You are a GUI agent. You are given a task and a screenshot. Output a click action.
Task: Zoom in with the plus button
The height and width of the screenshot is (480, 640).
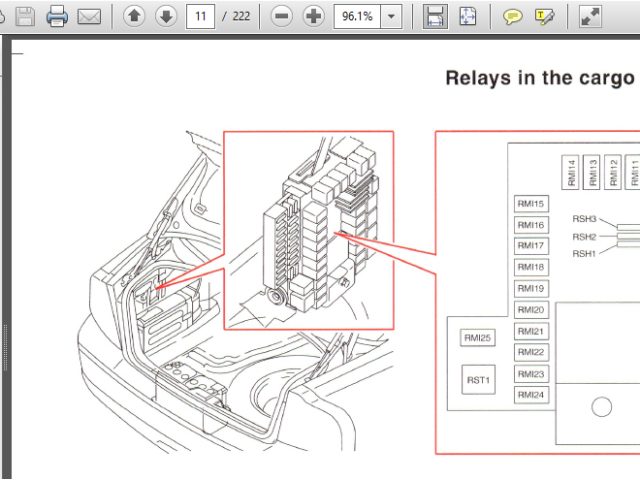click(314, 16)
